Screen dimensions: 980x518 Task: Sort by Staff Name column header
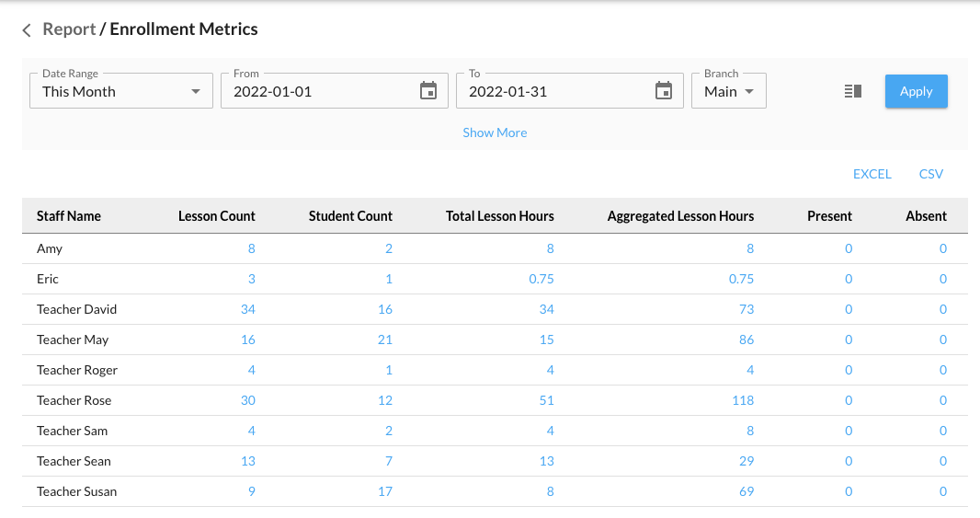point(69,216)
